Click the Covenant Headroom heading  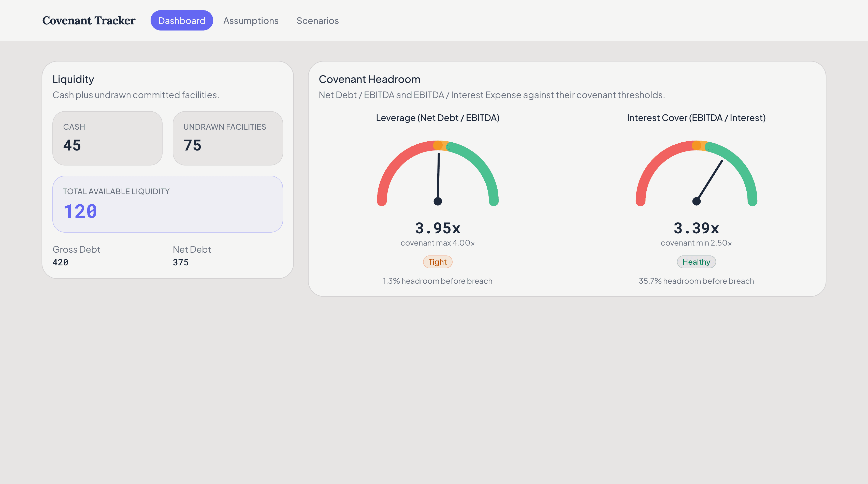(369, 79)
